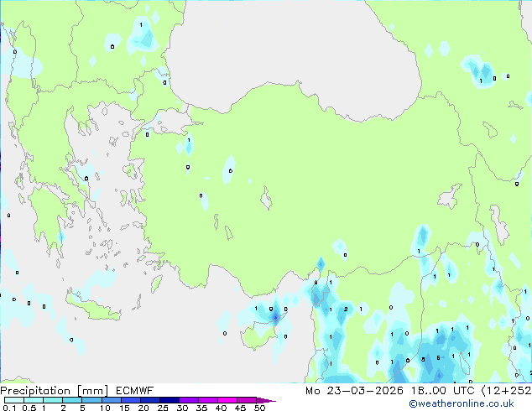532x411 pixels.
Task: Click the '50' legend scale label
Action: click(260, 408)
